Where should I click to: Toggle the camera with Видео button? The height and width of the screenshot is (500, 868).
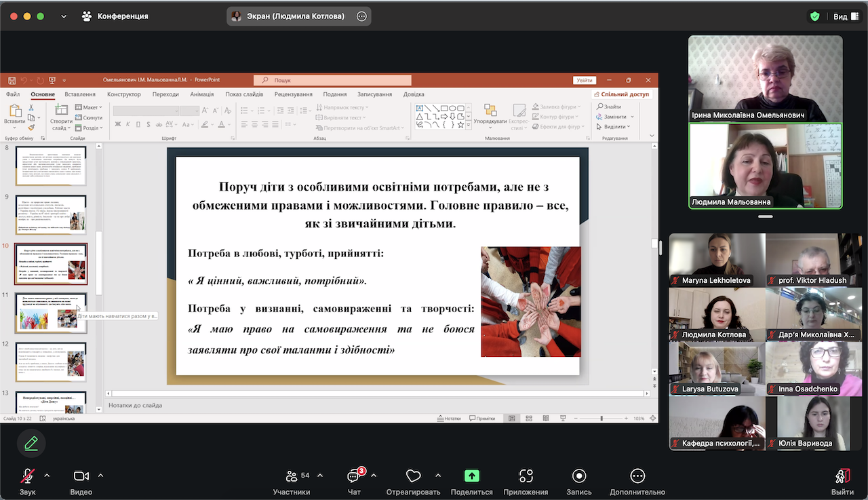click(81, 476)
